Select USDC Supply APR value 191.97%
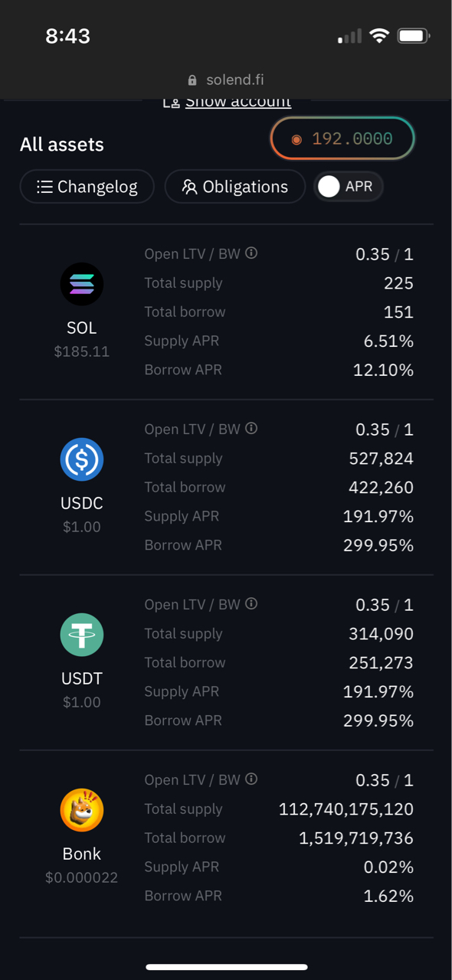 click(x=378, y=516)
